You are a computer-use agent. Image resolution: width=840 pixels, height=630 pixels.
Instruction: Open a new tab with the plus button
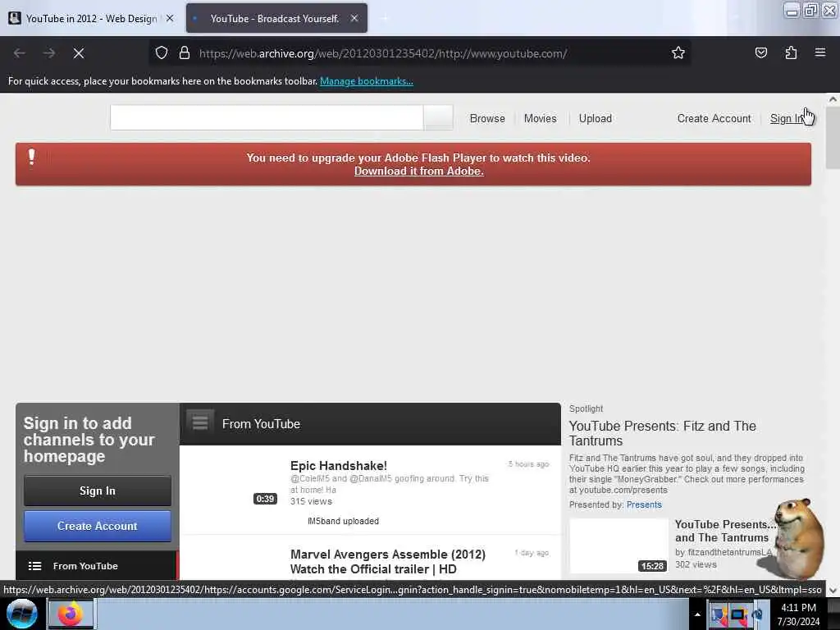tap(385, 18)
